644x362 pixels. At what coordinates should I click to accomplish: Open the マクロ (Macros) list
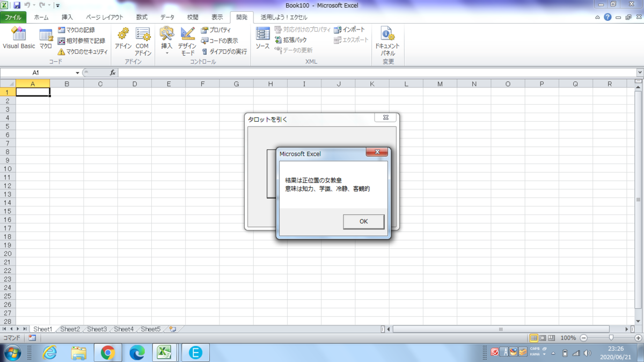46,38
